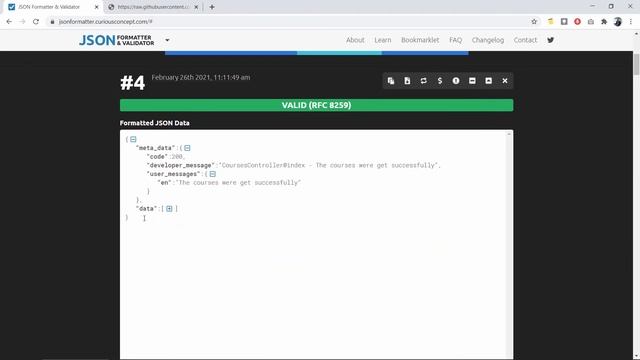The image size is (640, 360).
Task: Close the JSON Formatter & Validator tab
Action: [97, 7]
